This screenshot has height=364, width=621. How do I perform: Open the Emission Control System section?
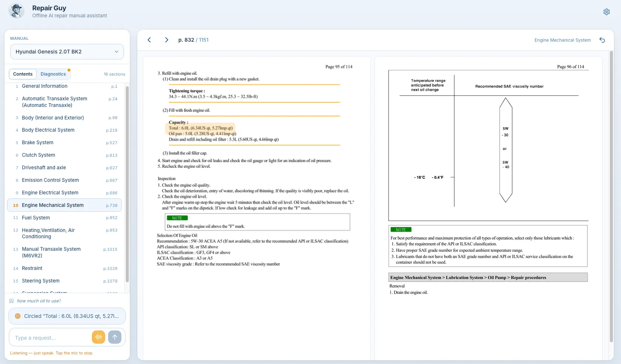pos(65,180)
